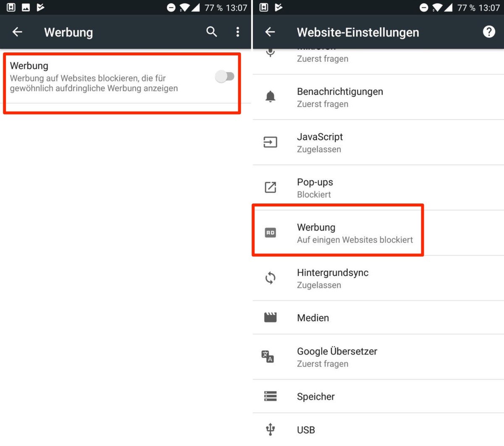Tap the AD Werbung icon
Image resolution: width=504 pixels, height=446 pixels.
pos(270,232)
